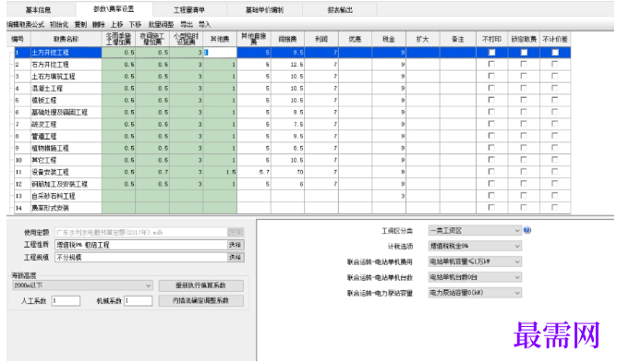Click the 导入 toolbar item
The height and width of the screenshot is (364, 617).
coord(205,24)
